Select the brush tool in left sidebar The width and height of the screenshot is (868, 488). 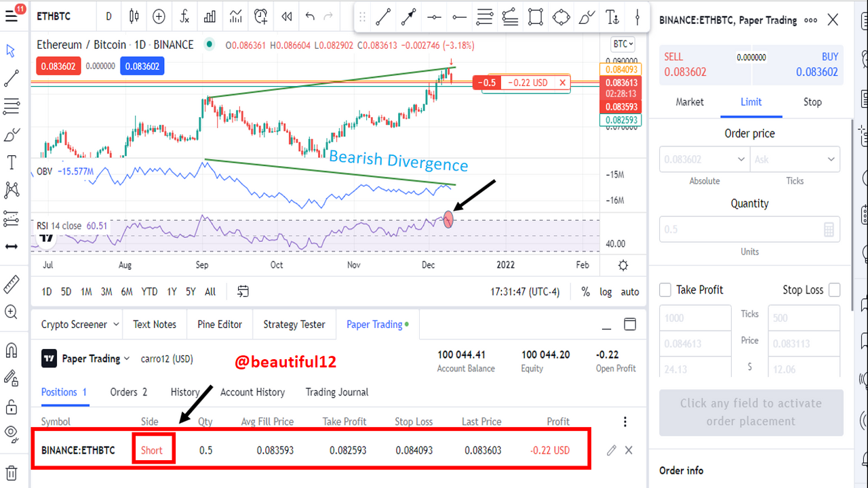click(12, 135)
